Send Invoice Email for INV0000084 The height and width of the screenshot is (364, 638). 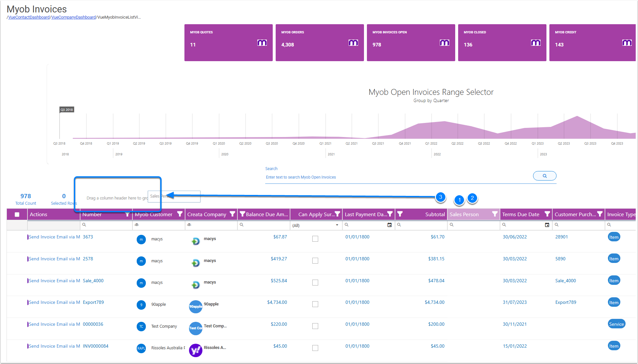pos(54,346)
